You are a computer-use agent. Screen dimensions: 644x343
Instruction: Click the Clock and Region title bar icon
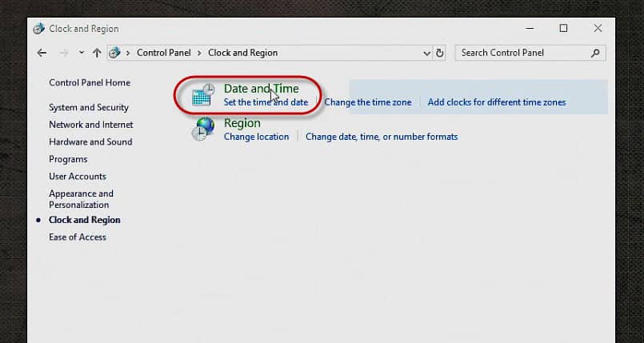[x=38, y=29]
